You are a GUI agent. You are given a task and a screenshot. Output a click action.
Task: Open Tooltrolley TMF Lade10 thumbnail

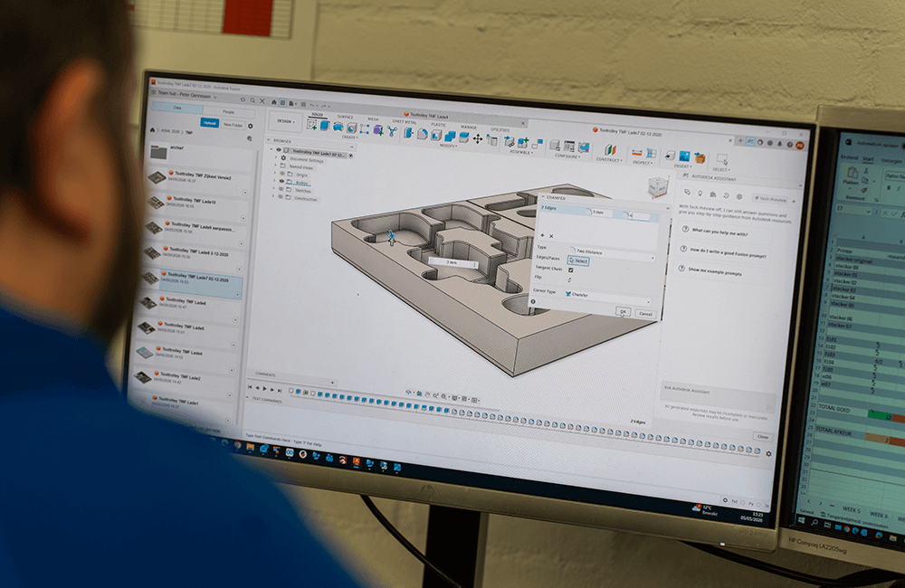pos(157,202)
